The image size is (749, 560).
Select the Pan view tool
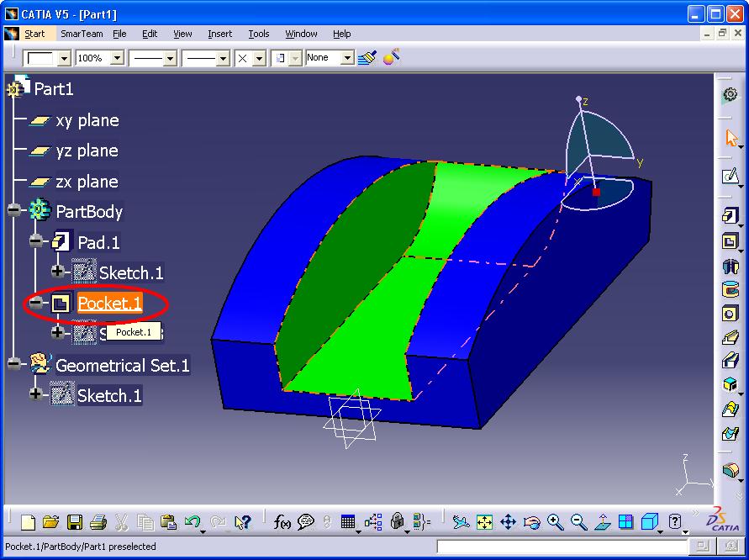(508, 522)
